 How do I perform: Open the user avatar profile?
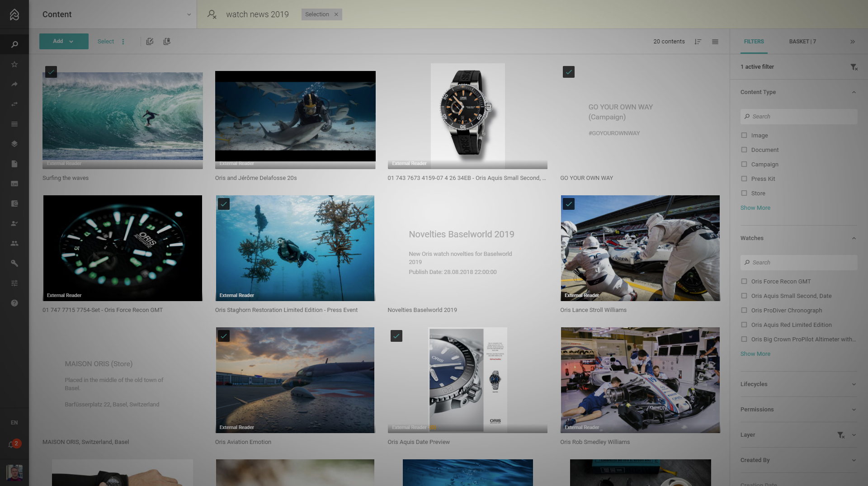pos(14,473)
